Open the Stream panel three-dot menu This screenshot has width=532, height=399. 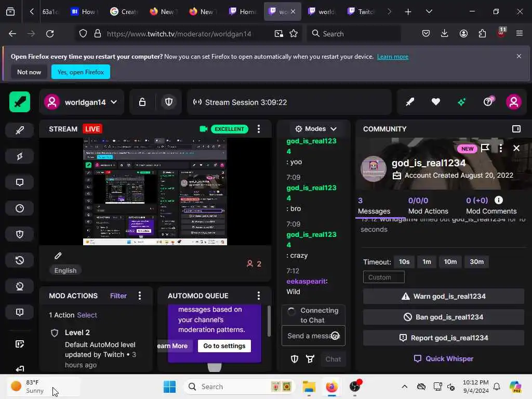click(x=259, y=129)
